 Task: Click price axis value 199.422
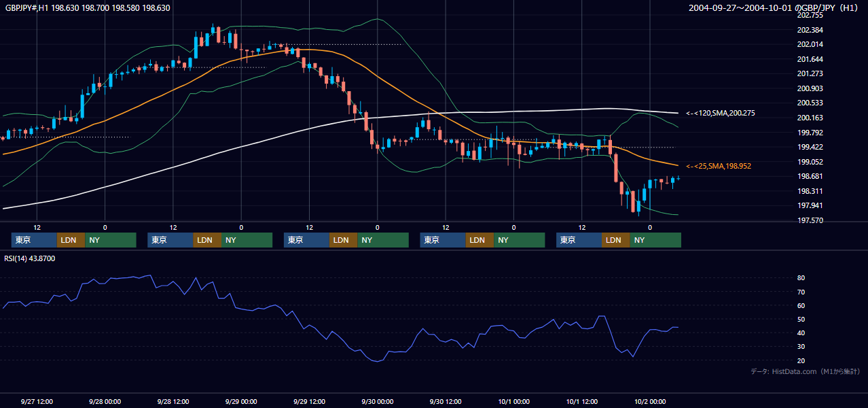[x=810, y=147]
